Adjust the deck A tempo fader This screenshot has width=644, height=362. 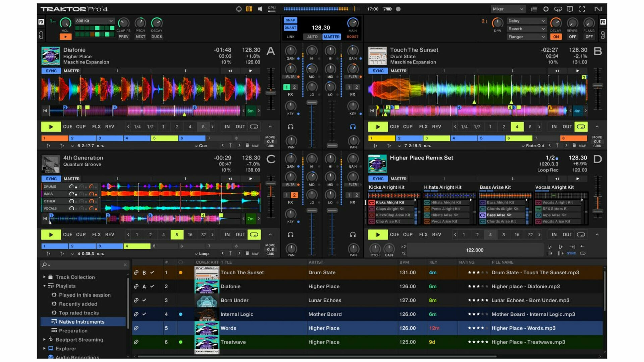[271, 93]
